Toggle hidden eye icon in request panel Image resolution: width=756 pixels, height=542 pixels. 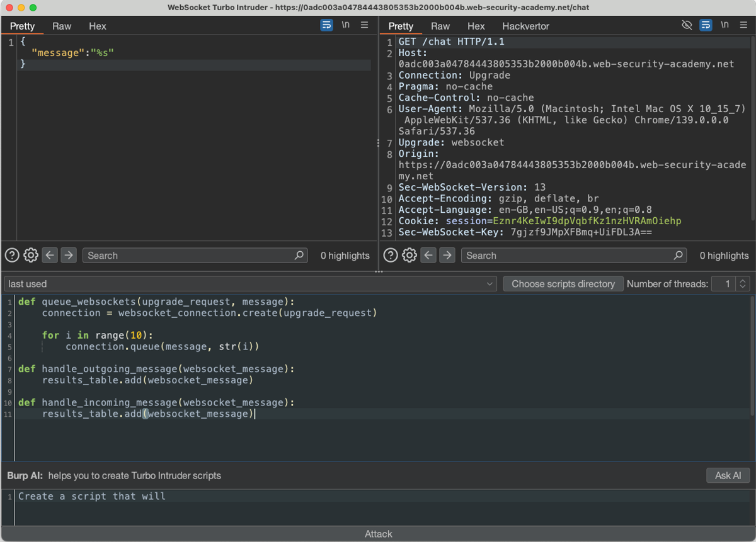pos(687,25)
